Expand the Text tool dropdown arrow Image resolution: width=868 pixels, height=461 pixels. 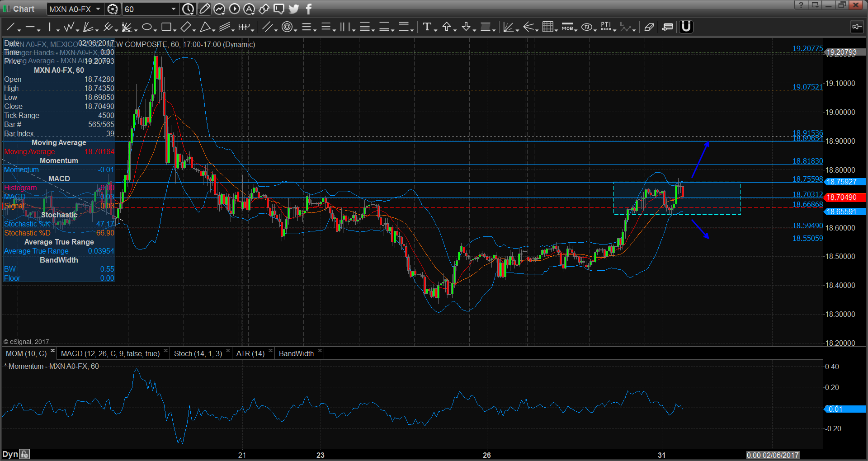[435, 30]
